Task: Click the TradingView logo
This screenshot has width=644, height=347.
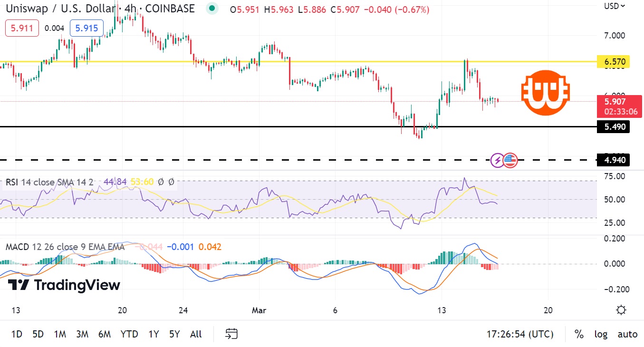Action: tap(64, 285)
